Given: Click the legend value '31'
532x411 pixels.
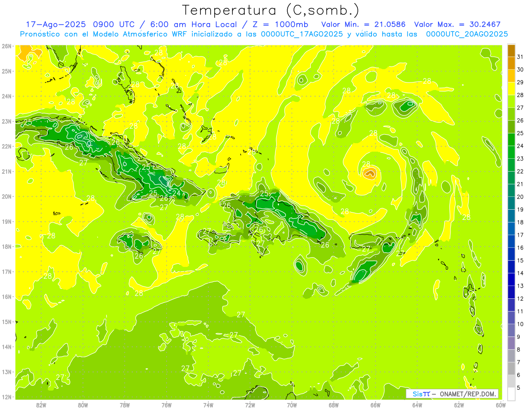Looking at the screenshot, I should coord(520,56).
